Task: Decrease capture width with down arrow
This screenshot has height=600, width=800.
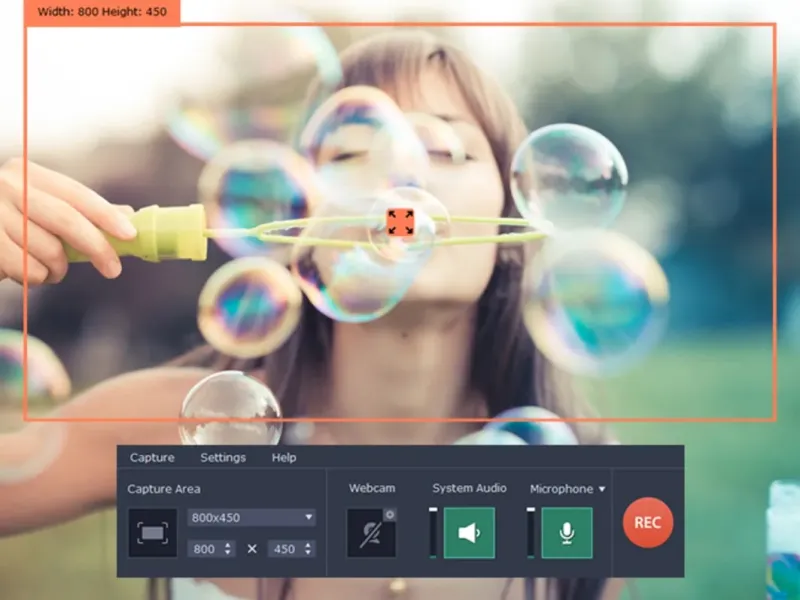Action: (228, 553)
